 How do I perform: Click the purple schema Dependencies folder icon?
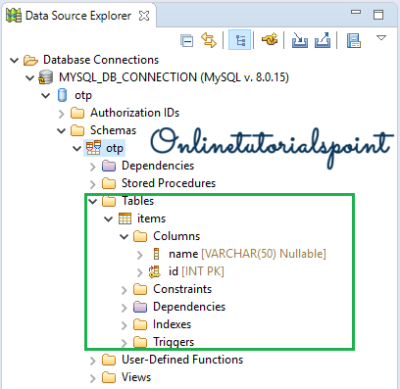click(109, 166)
